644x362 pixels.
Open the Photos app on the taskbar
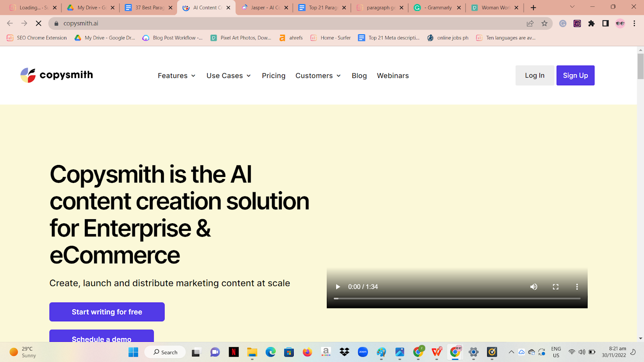(x=400, y=352)
